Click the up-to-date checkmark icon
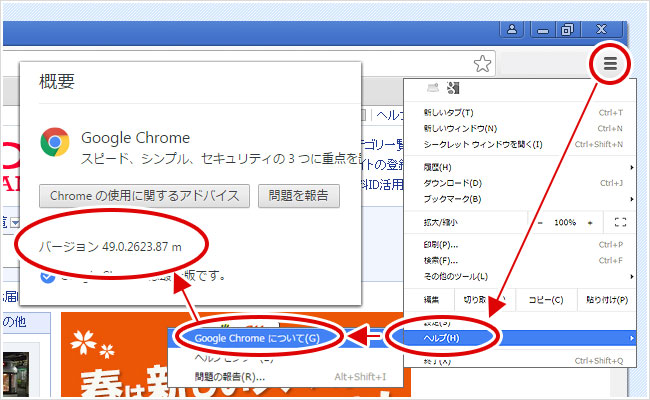The width and height of the screenshot is (650, 400). (47, 277)
